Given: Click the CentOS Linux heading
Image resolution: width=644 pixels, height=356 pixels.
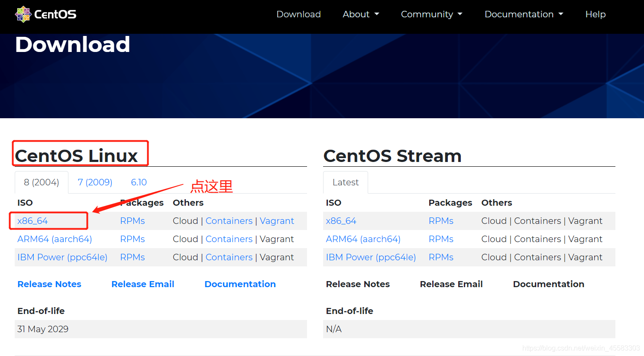Looking at the screenshot, I should [77, 156].
